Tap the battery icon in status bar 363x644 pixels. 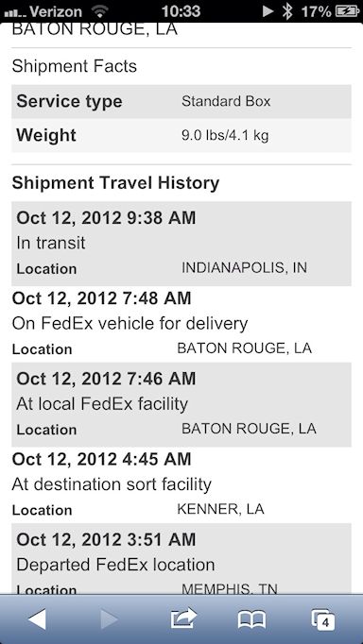(347, 11)
